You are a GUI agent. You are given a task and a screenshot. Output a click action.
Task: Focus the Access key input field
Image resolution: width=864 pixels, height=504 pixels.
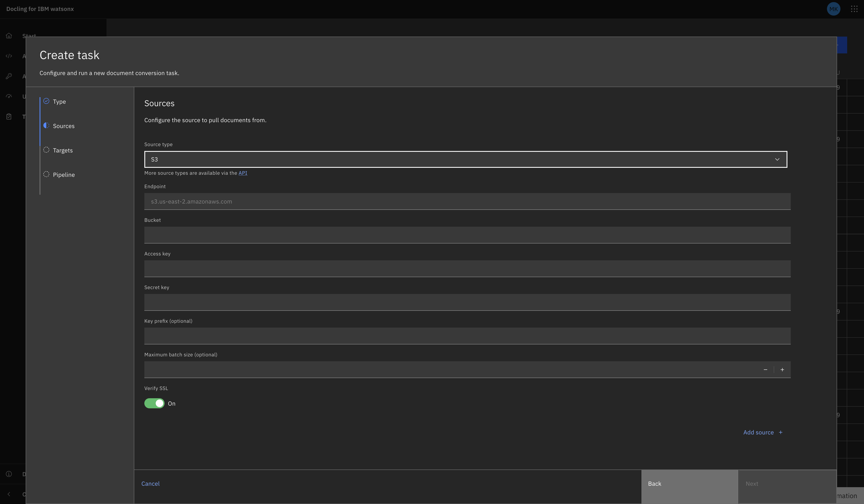[x=467, y=269]
